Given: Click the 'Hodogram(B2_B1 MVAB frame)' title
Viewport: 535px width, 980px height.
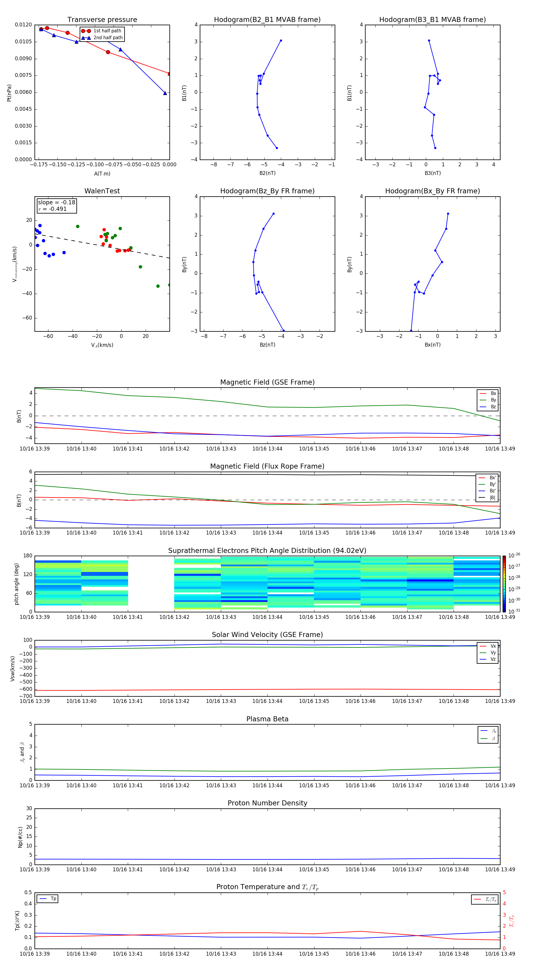Looking at the screenshot, I should [x=267, y=19].
